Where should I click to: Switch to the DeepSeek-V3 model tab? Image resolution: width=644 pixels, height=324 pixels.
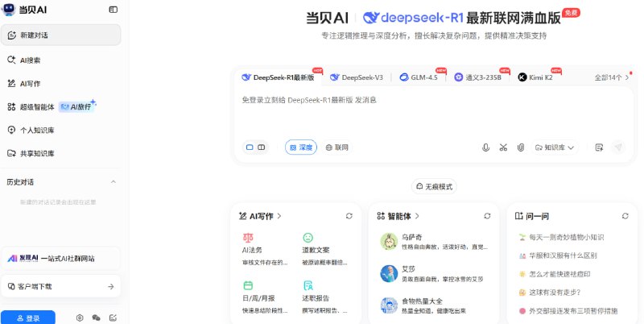click(357, 77)
